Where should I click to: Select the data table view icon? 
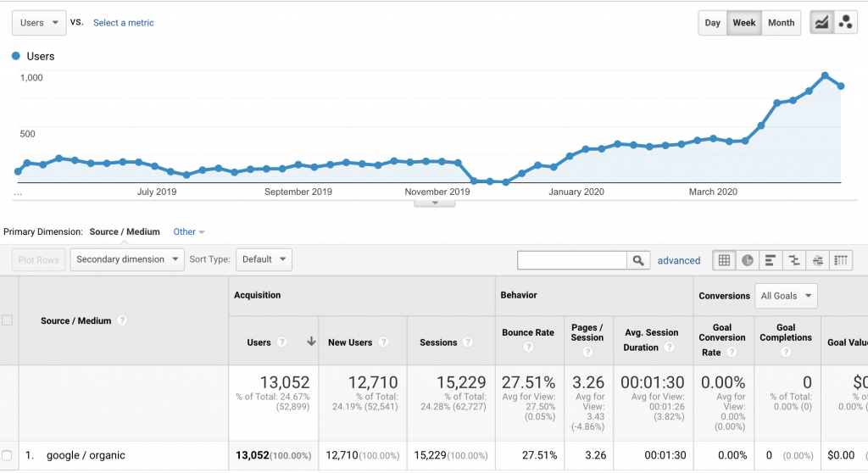pos(724,260)
